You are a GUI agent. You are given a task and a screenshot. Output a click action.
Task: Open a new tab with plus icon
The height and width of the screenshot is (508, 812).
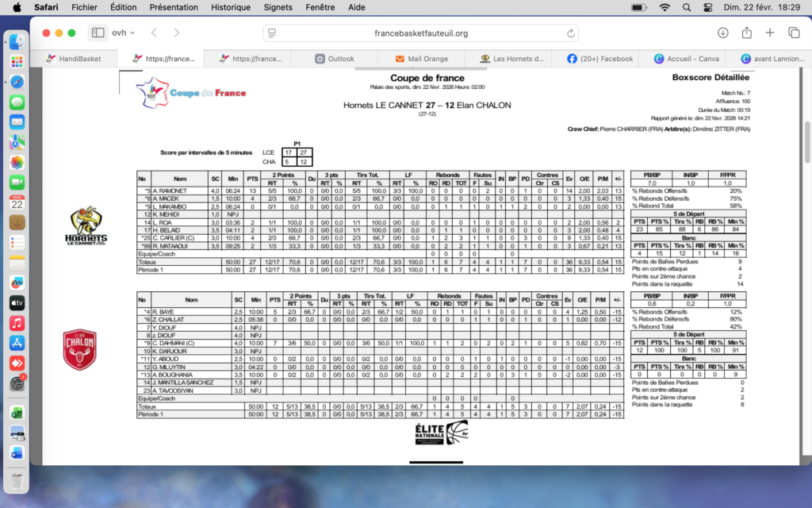[x=770, y=33]
